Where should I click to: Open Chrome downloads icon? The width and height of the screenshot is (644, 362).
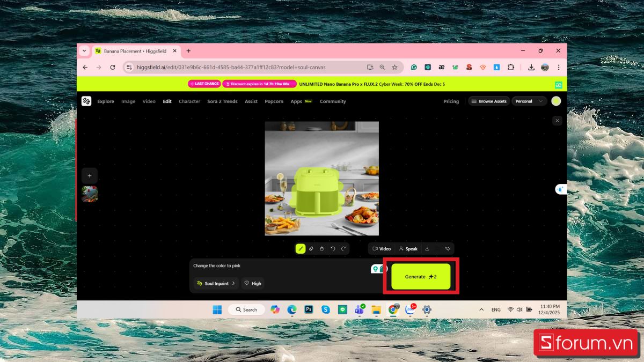tap(531, 67)
